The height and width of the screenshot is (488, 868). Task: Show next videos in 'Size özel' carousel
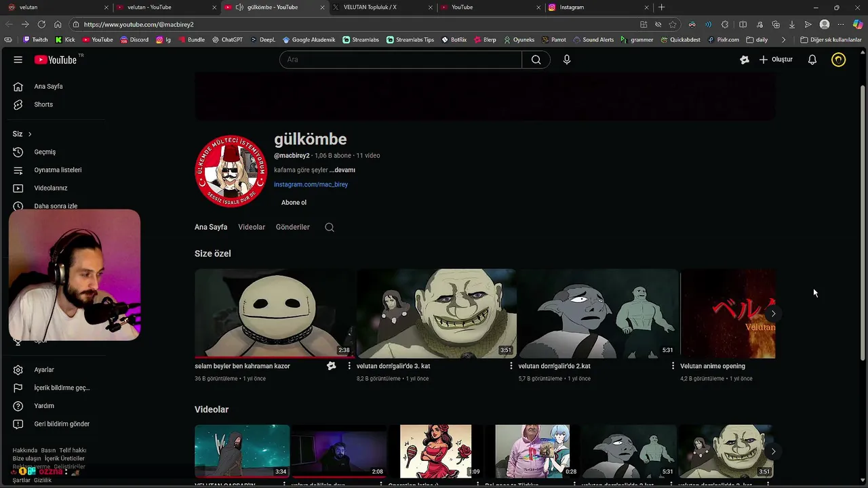[773, 313]
